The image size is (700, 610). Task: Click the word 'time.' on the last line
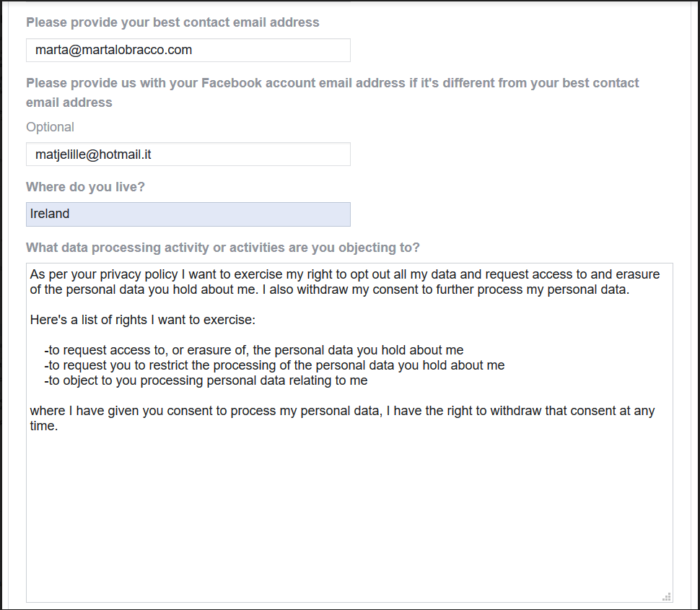pos(44,426)
